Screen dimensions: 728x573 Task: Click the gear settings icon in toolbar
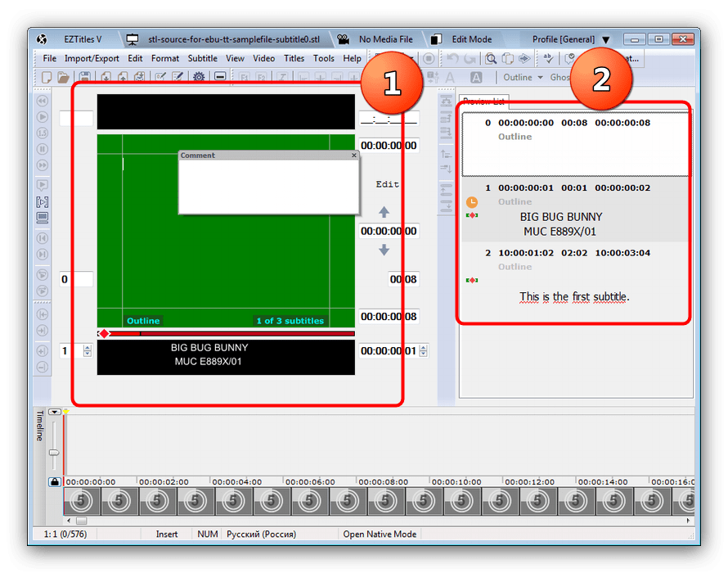[x=198, y=77]
